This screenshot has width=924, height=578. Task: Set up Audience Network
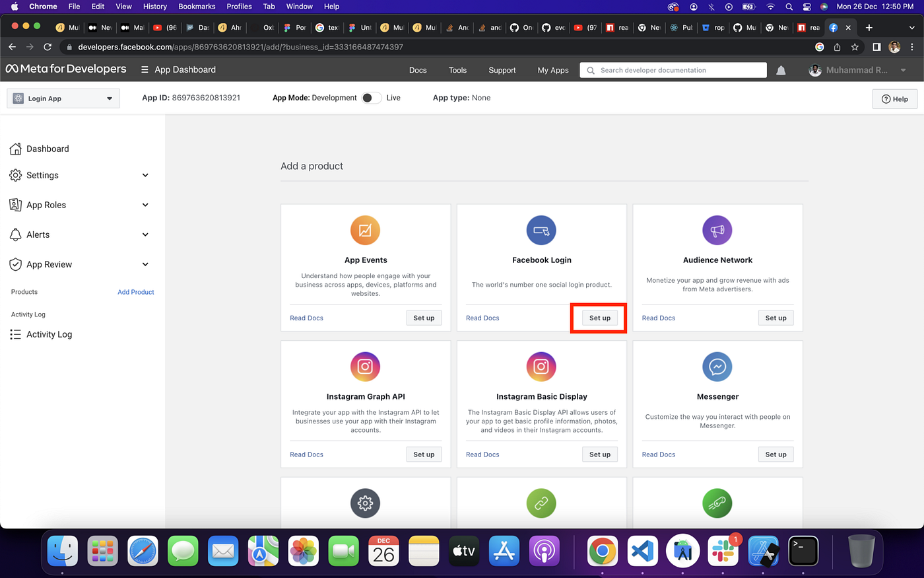pyautogui.click(x=775, y=318)
